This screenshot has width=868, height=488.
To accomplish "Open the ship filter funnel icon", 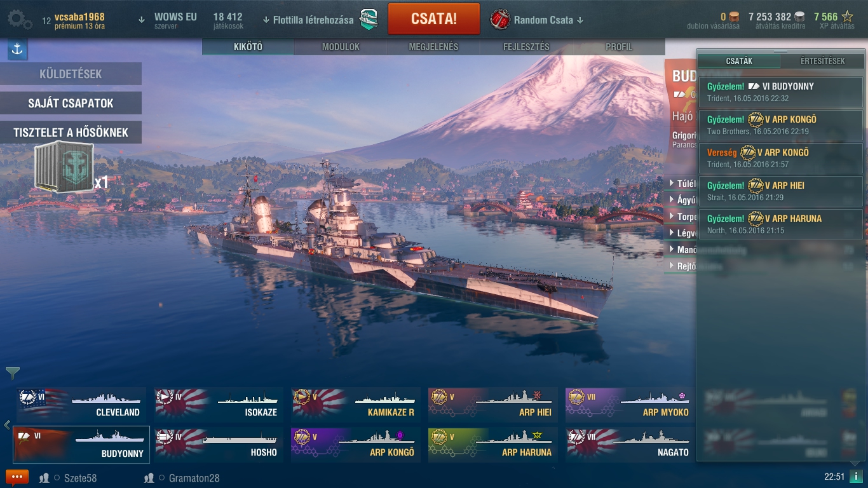I will click(12, 373).
